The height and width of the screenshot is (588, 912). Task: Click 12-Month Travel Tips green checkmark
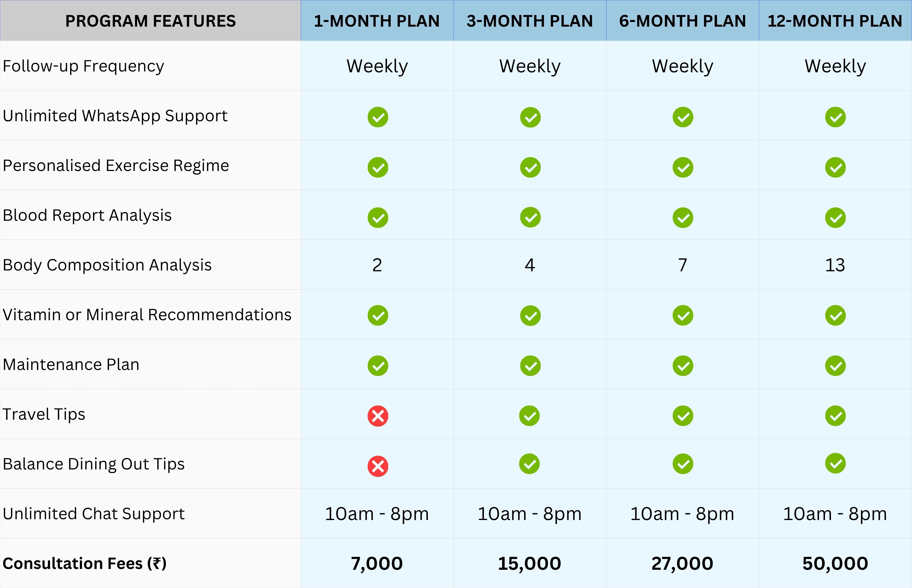coord(835,416)
